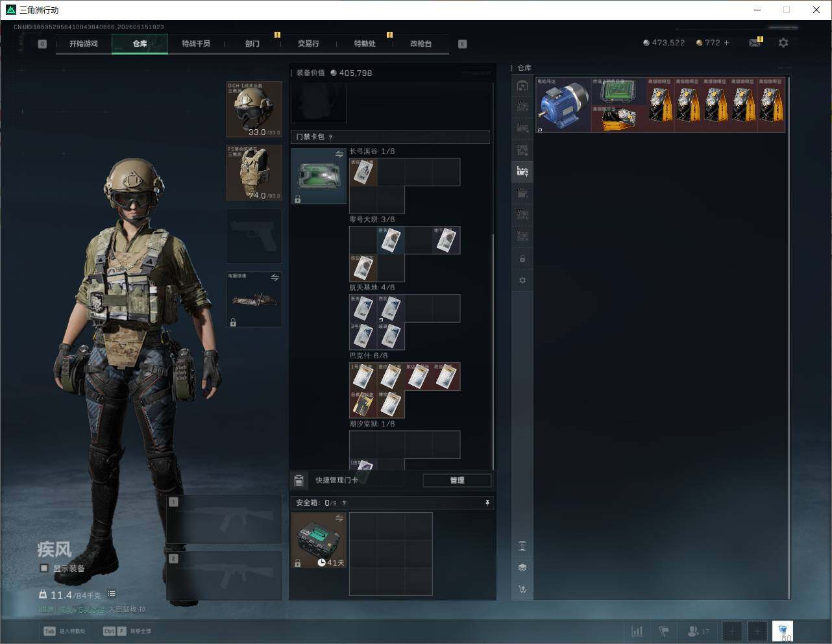Select the safe box item showing 41天
The width and height of the screenshot is (832, 644).
(x=319, y=540)
